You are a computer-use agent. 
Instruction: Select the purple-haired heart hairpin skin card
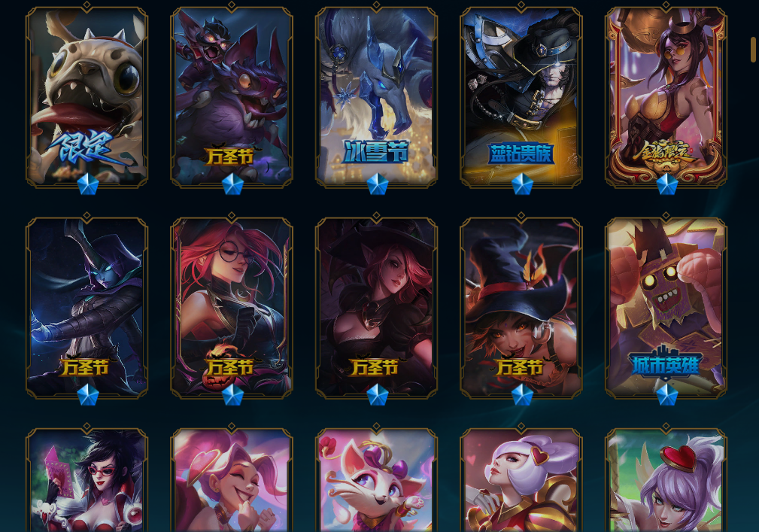[x=666, y=480]
